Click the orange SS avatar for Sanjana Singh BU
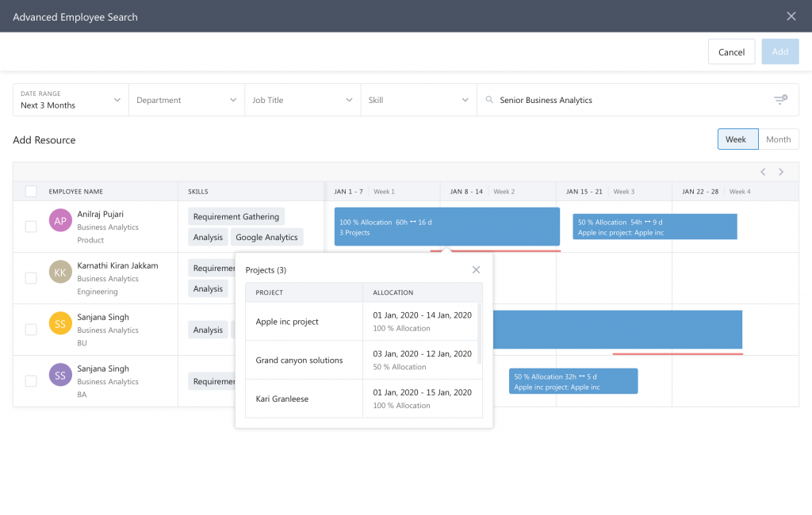 [x=60, y=323]
